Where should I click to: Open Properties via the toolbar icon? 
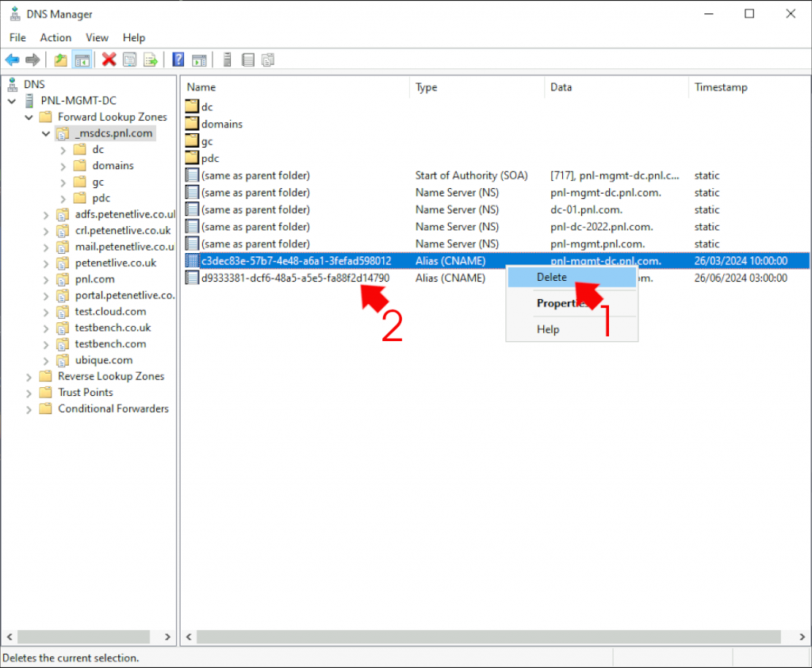pyautogui.click(x=128, y=60)
